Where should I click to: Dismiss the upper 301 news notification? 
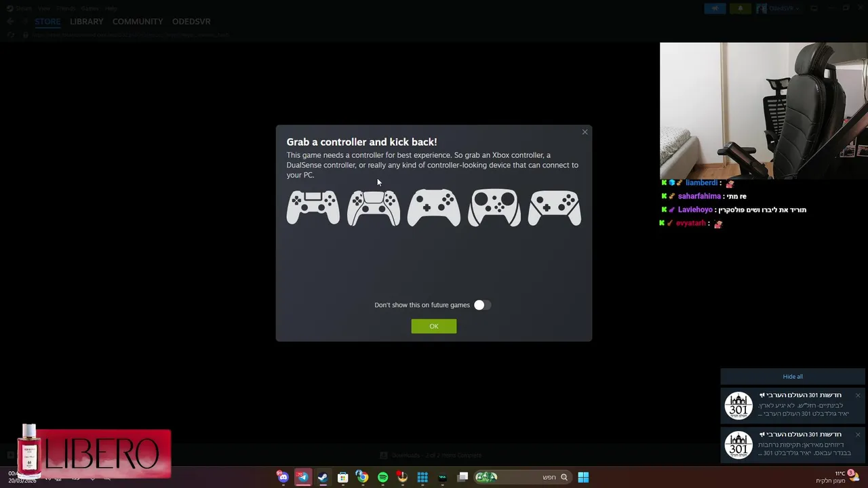coord(857,395)
